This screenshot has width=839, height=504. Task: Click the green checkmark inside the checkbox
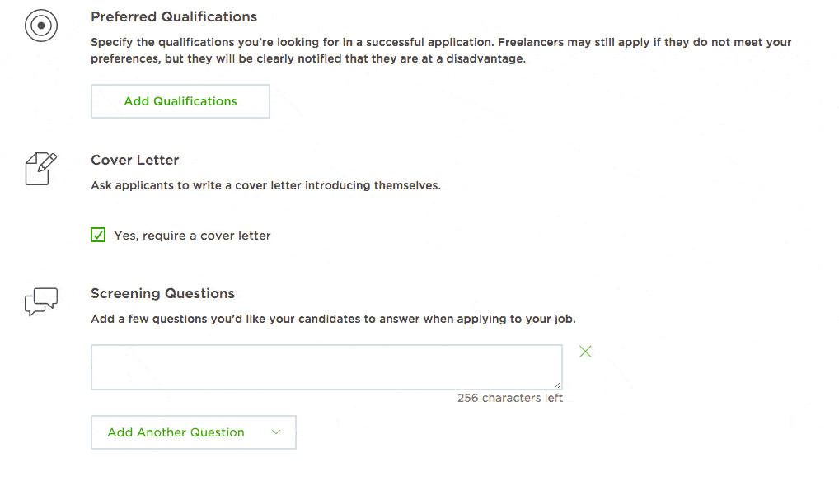coord(98,236)
